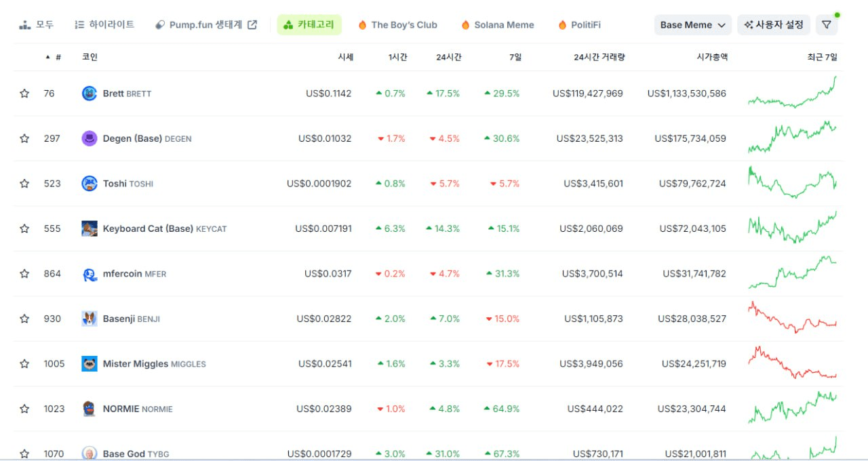Sort by 1시간 column header
Screen dimensions: 868x461
click(x=397, y=58)
